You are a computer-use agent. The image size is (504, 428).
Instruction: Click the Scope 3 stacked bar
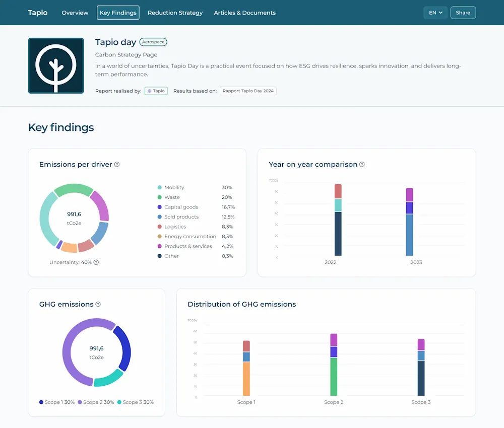[421, 367]
